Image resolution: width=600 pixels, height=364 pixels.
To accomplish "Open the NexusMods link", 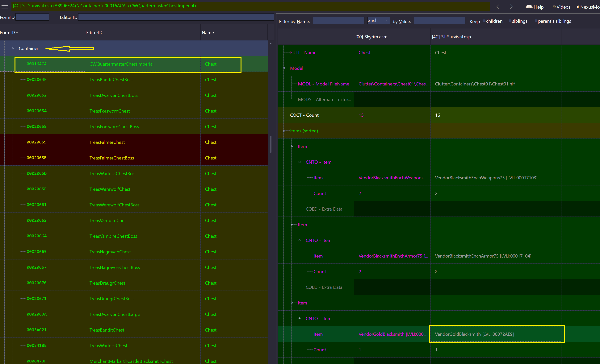I will click(x=588, y=7).
